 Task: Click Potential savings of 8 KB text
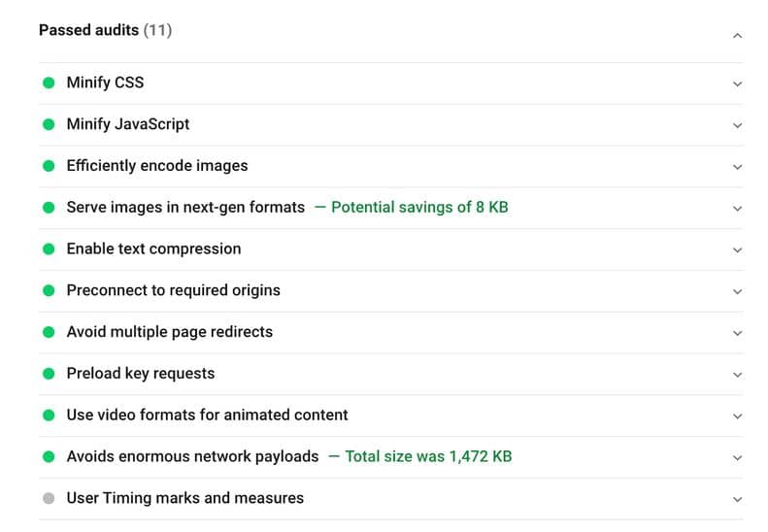[419, 207]
